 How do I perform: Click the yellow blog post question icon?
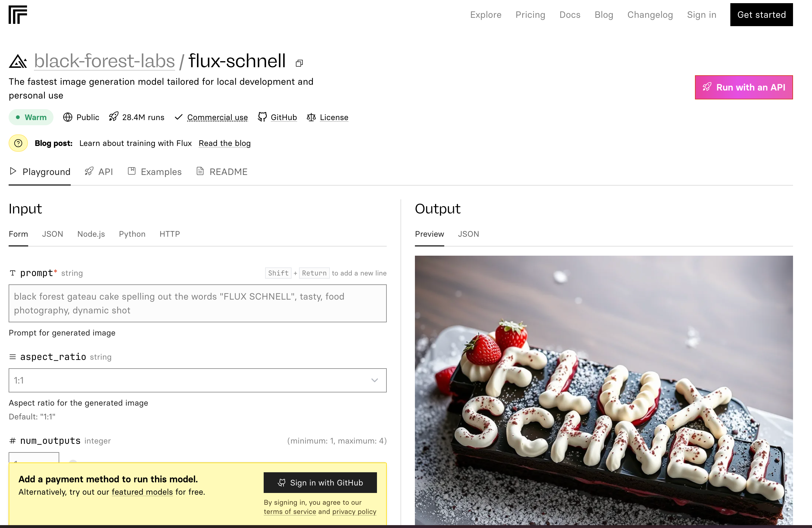tap(18, 143)
